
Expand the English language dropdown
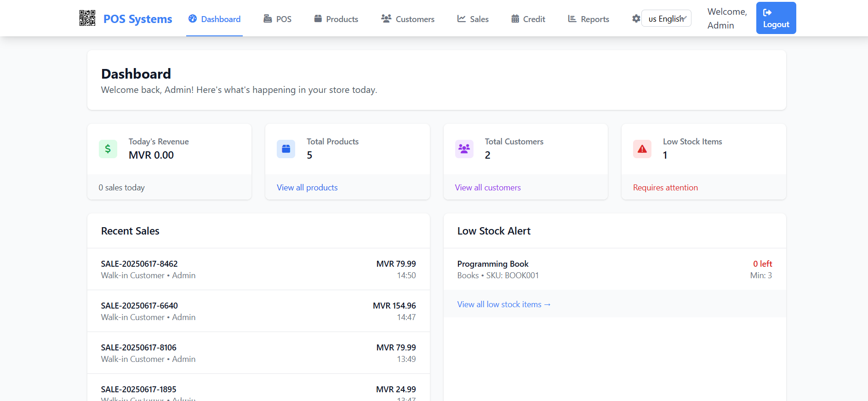(666, 19)
